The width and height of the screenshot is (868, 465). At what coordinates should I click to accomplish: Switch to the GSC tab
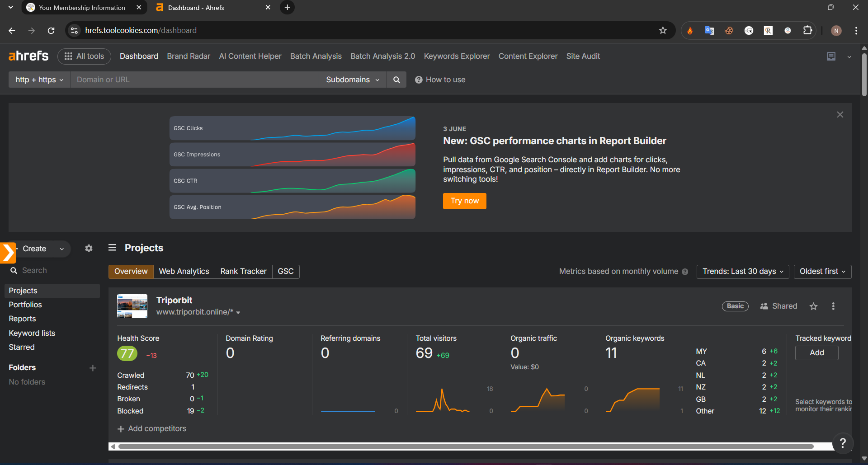tap(286, 272)
